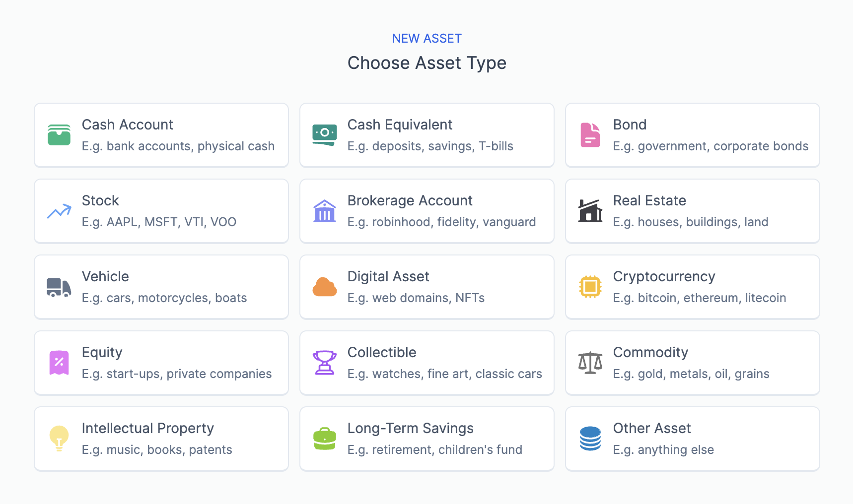Viewport: 853px width, 504px height.
Task: Click the bank building Brokerage Account icon
Action: [325, 211]
